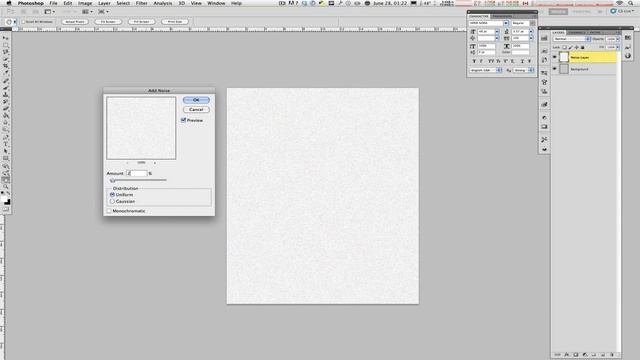Select Gaussian distribution
The width and height of the screenshot is (640, 360).
(112, 201)
